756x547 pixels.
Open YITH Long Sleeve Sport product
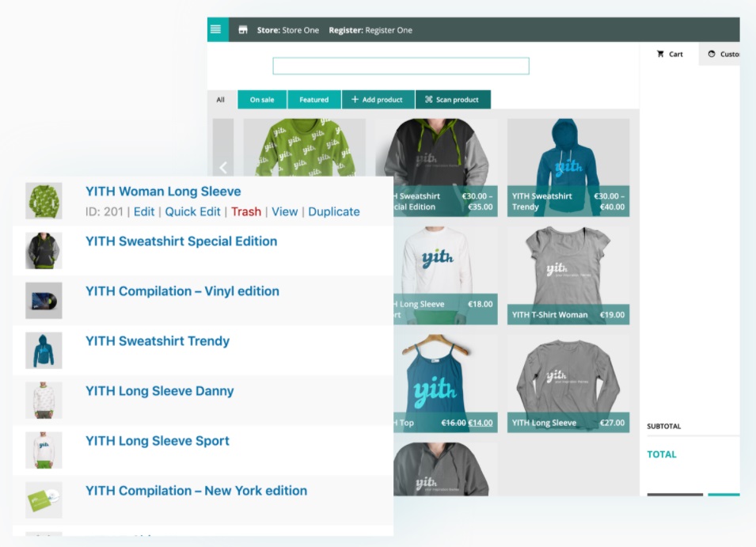click(x=158, y=440)
